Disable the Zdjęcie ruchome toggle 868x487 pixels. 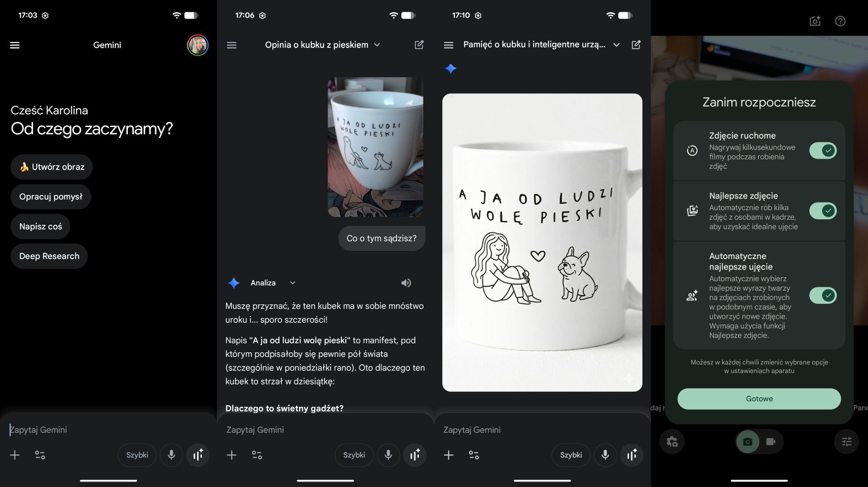(x=822, y=151)
